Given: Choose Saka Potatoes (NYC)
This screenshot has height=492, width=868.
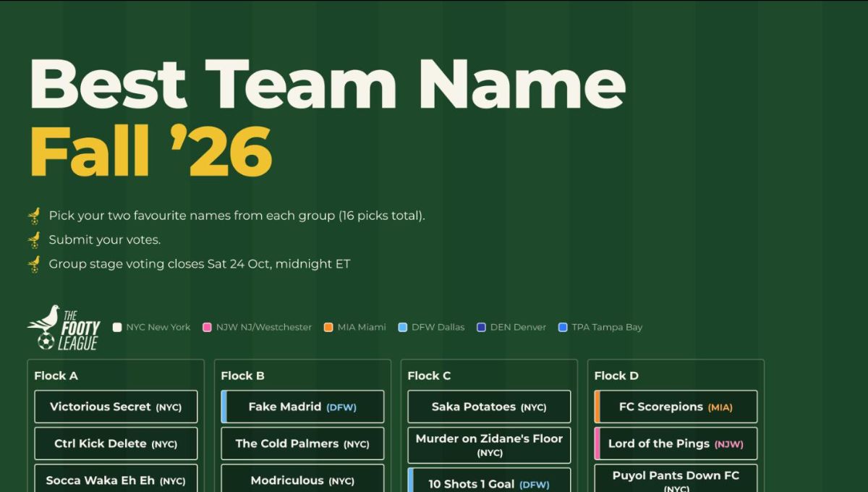Looking at the screenshot, I should coord(489,407).
